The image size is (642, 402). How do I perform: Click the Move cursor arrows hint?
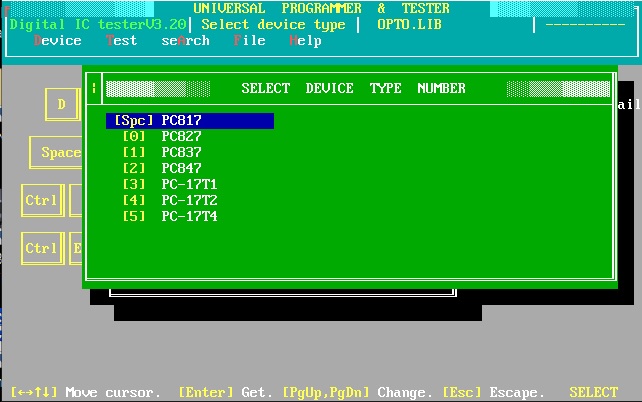[86, 393]
